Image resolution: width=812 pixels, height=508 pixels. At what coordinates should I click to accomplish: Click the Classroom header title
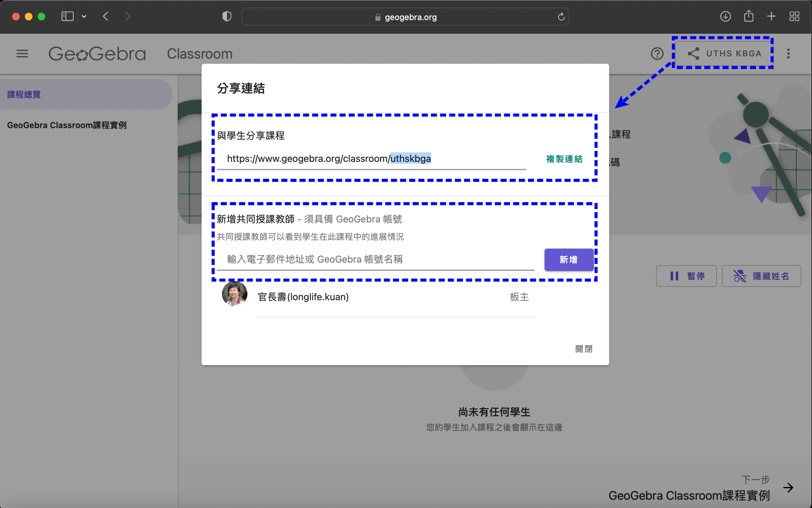[x=200, y=54]
